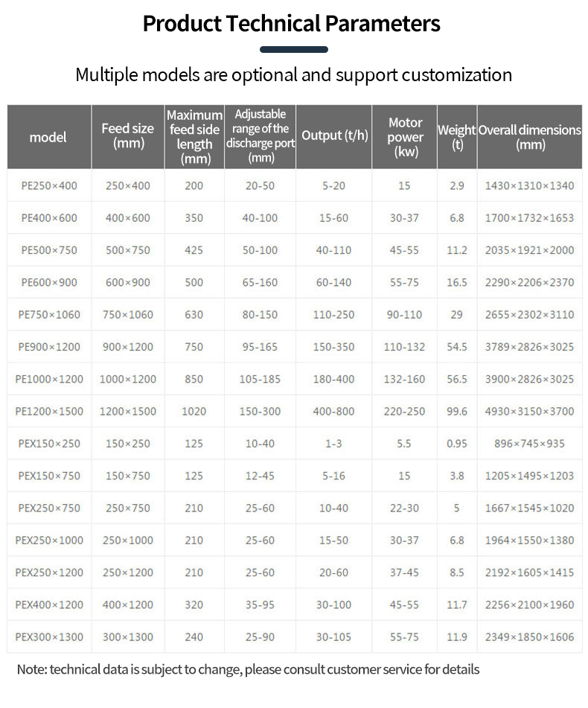Click the dark blue divider bar under the title
588x708 pixels.
pos(294,50)
